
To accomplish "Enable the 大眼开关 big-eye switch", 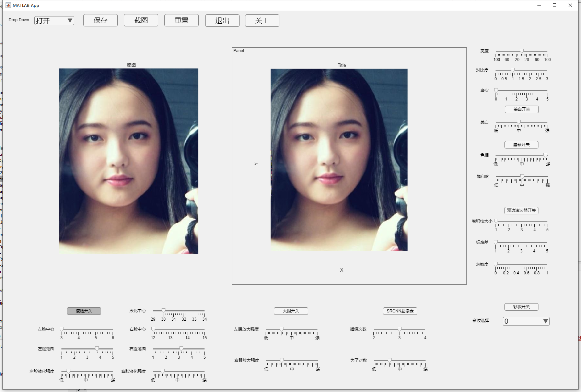I will click(291, 311).
